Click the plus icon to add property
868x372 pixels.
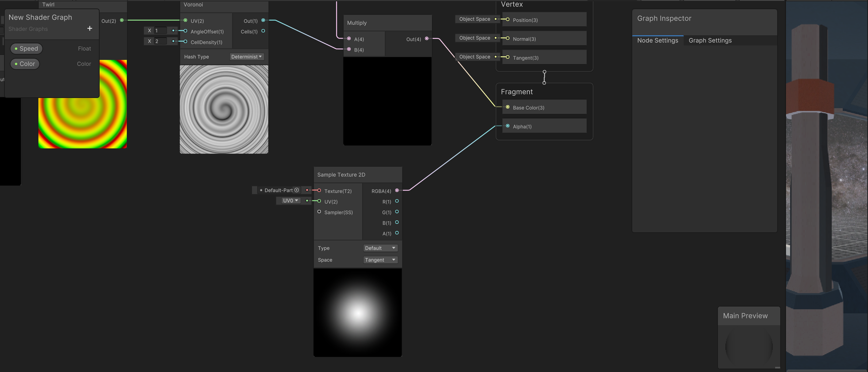(x=89, y=28)
